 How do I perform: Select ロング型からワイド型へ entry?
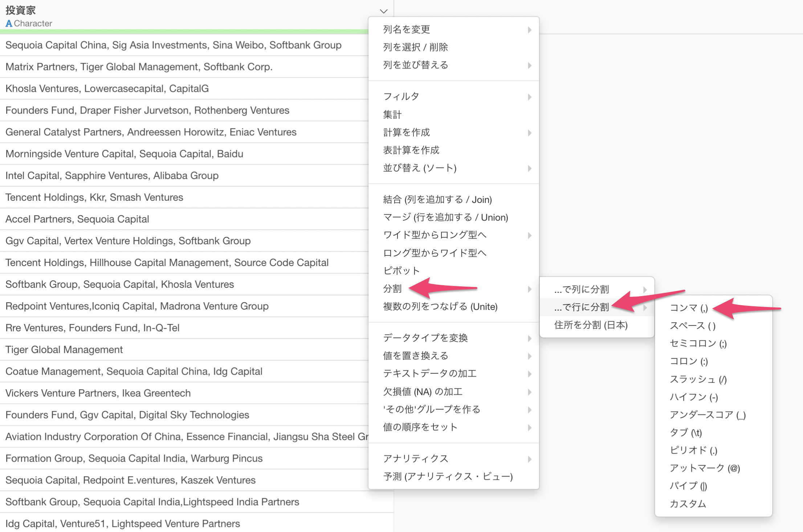click(x=453, y=253)
